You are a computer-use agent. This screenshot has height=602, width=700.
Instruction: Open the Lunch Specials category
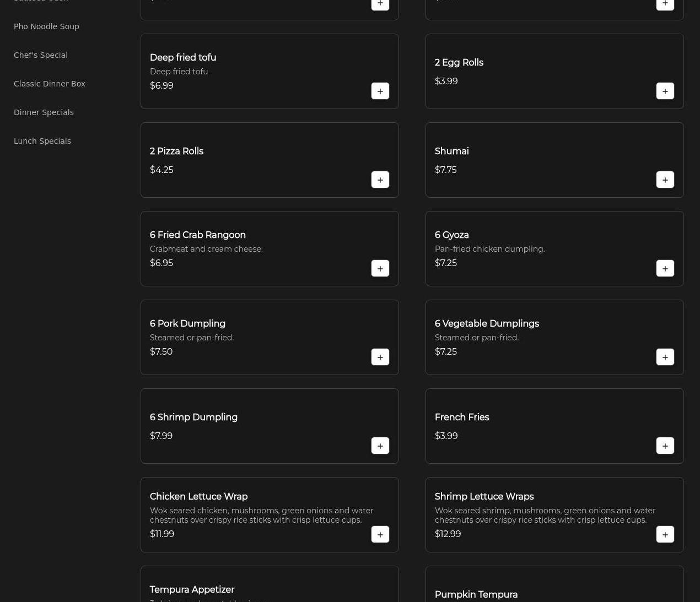coord(42,141)
